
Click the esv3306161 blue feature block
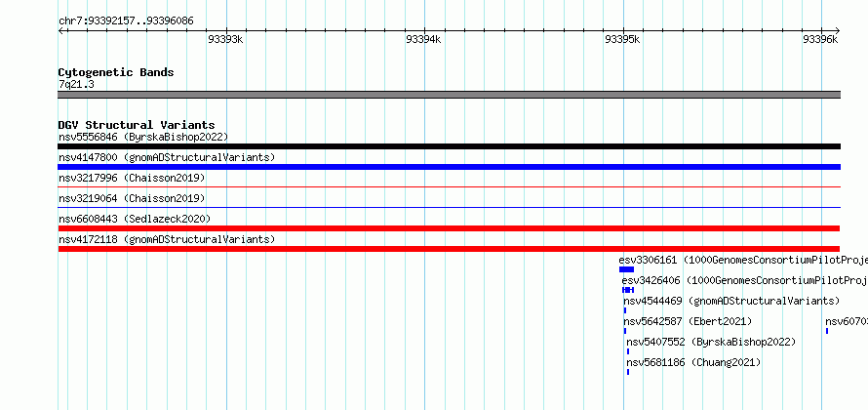click(627, 269)
